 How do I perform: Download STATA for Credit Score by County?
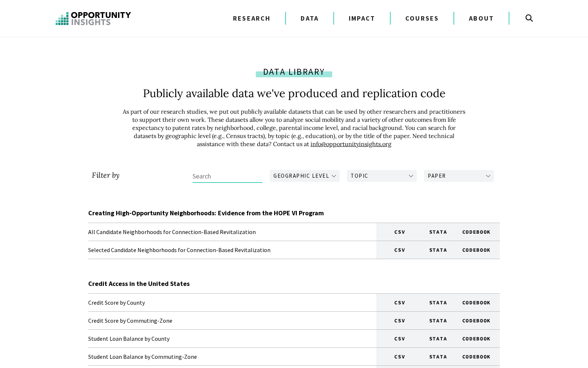click(x=438, y=302)
